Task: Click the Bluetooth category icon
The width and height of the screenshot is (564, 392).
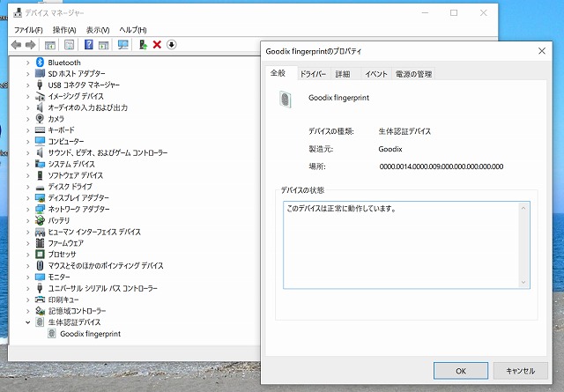Action: click(x=40, y=62)
